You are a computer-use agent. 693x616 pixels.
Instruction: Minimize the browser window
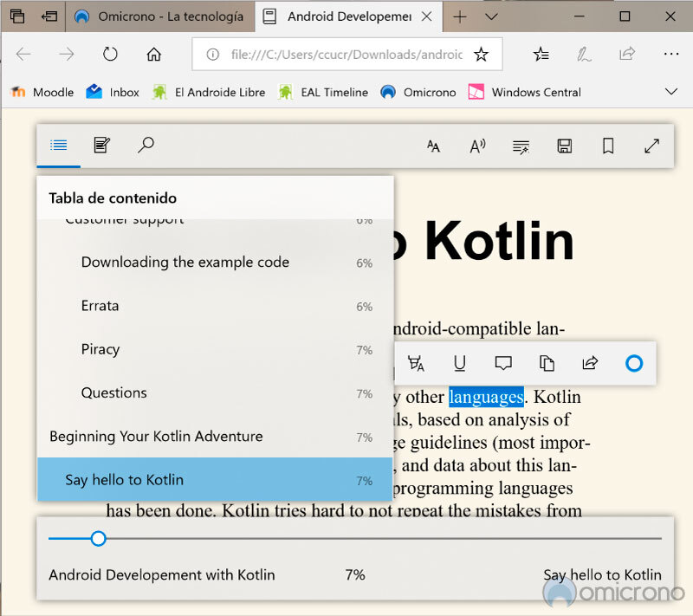(x=579, y=16)
